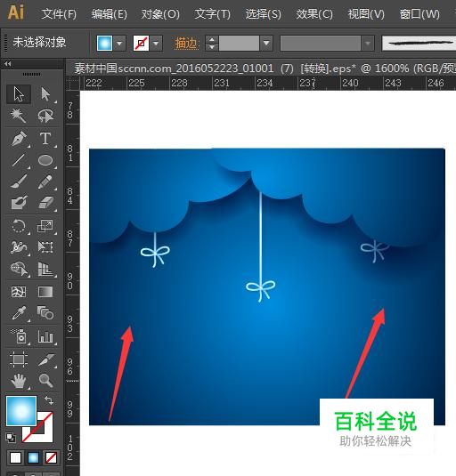Activate the Zoom tool
Viewport: 456px width, 476px height.
click(45, 381)
